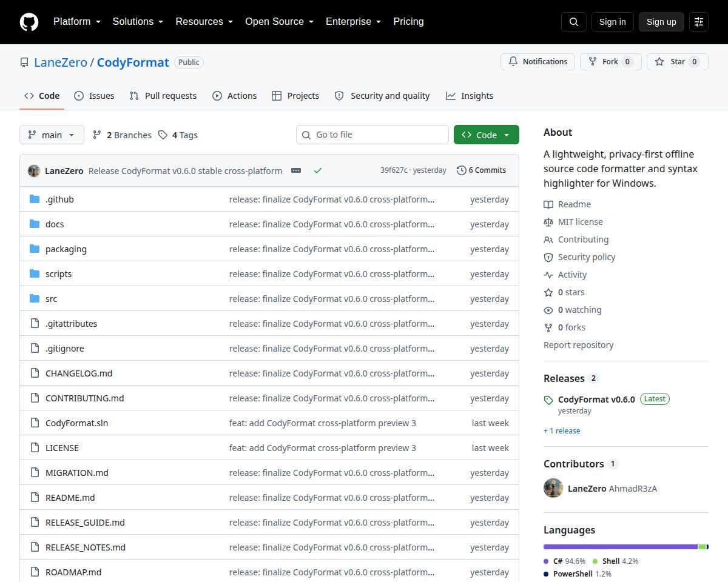Click the scale icon beside MIT license
728x582 pixels.
tap(548, 222)
